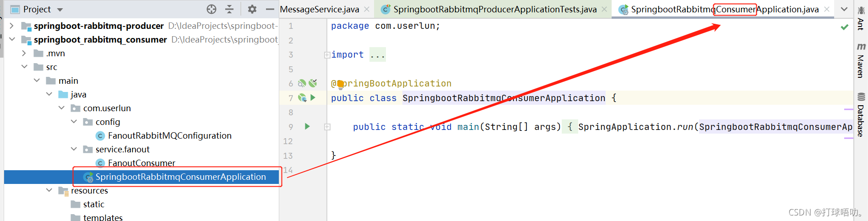This screenshot has width=868, height=221.
Task: Click the package com.userlun statement
Action: [x=385, y=26]
